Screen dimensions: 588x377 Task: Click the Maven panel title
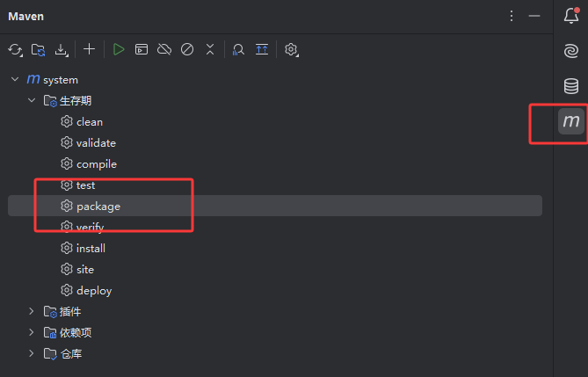click(25, 16)
